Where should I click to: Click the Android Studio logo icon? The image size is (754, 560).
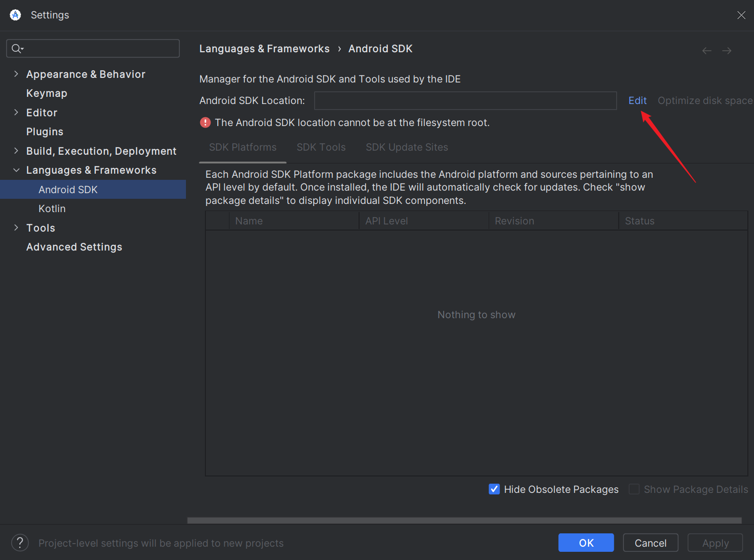pos(15,15)
